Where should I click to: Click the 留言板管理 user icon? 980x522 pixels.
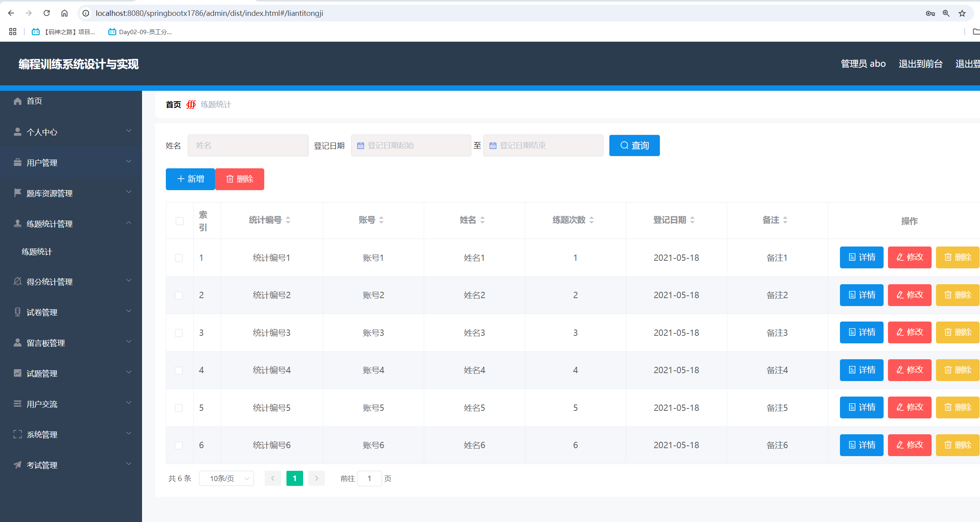[17, 343]
